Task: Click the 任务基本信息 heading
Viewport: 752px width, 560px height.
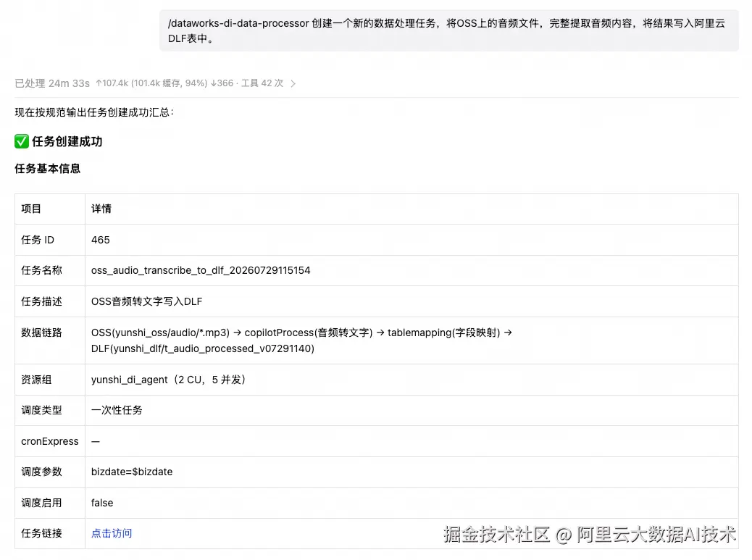Action: (48, 169)
